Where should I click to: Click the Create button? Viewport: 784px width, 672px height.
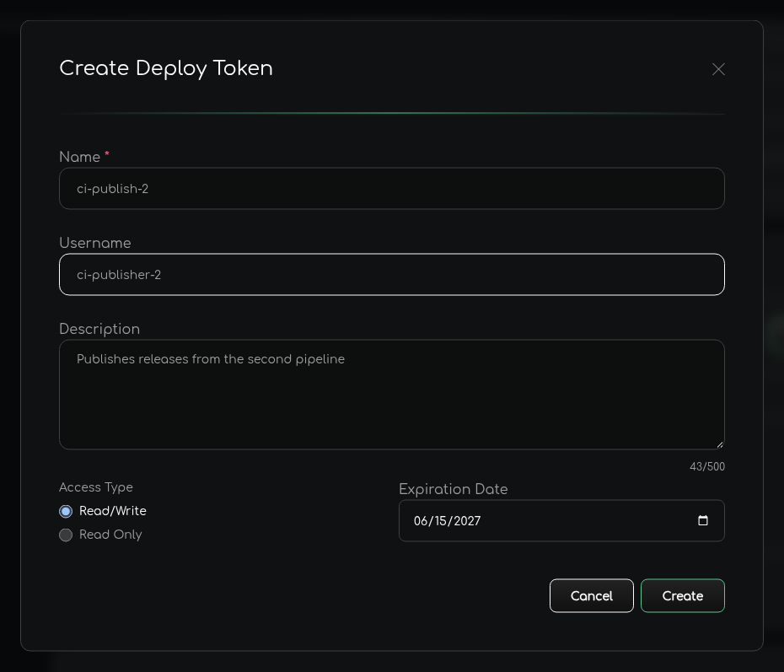[683, 595]
